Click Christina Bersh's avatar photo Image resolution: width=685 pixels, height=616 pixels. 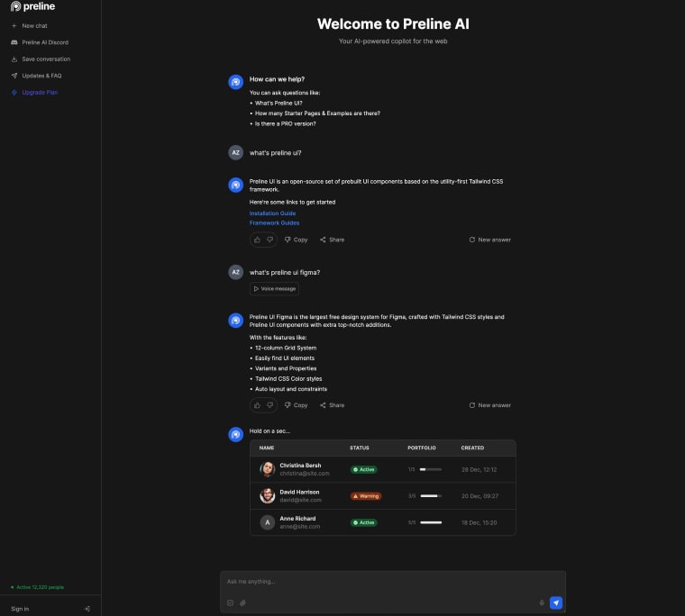(268, 469)
